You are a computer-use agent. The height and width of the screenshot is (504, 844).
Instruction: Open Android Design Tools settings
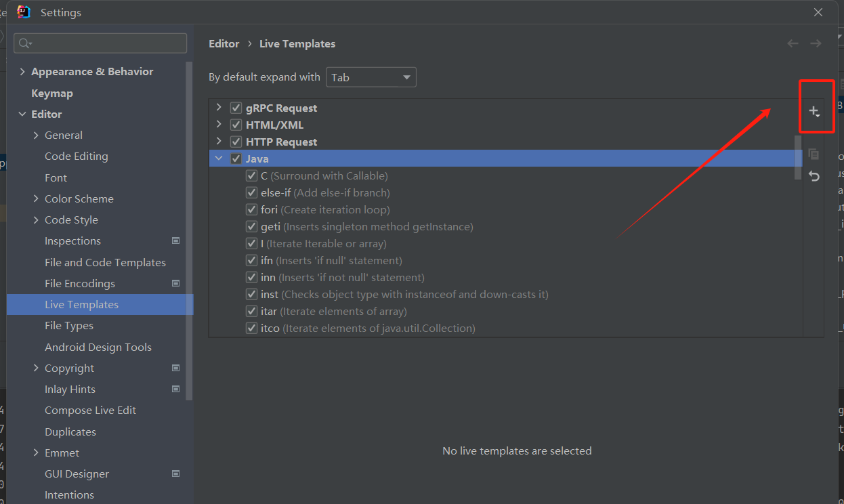[x=98, y=347]
